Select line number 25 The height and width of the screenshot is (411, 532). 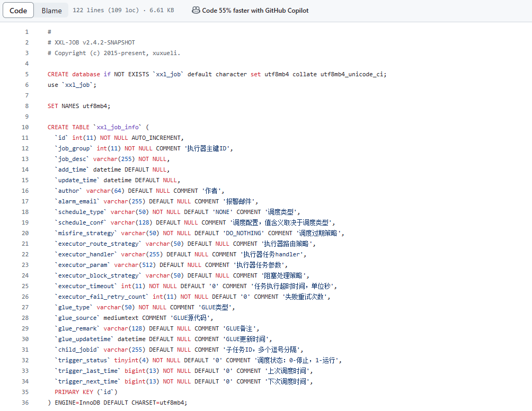point(25,286)
